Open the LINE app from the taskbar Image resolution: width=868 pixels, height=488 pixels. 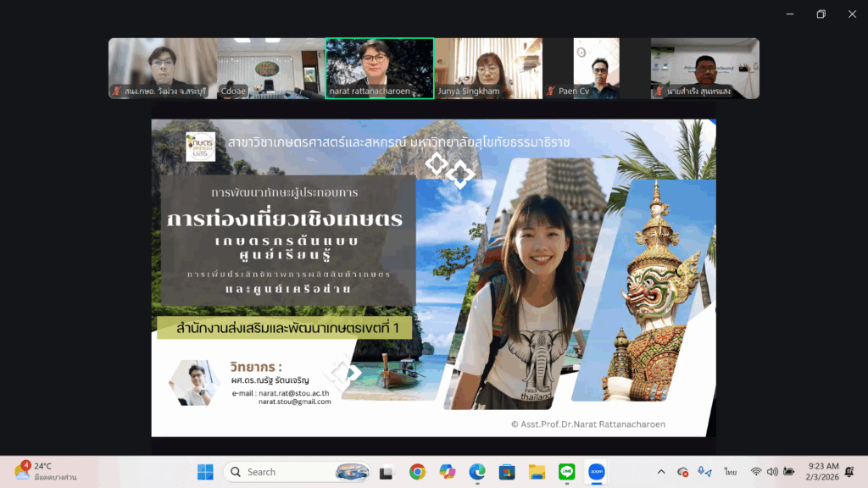click(x=566, y=472)
